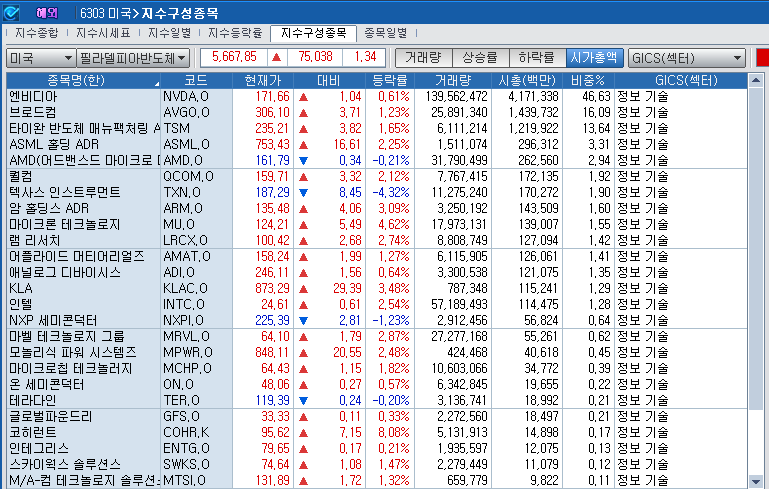Click NXP 세미콘덕터 row name

[x=53, y=320]
